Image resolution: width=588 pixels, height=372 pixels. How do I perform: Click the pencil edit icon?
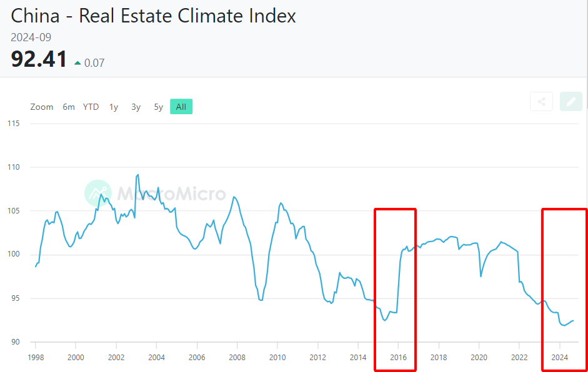tap(571, 102)
